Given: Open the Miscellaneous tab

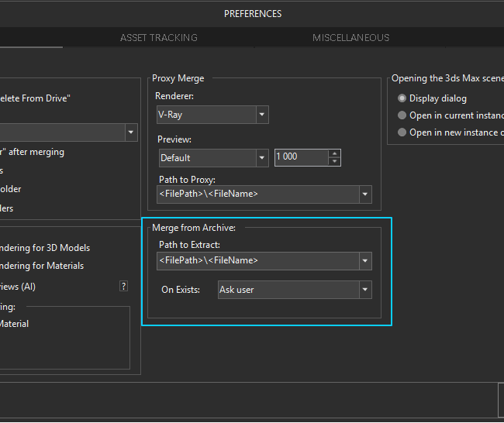Looking at the screenshot, I should [x=350, y=38].
